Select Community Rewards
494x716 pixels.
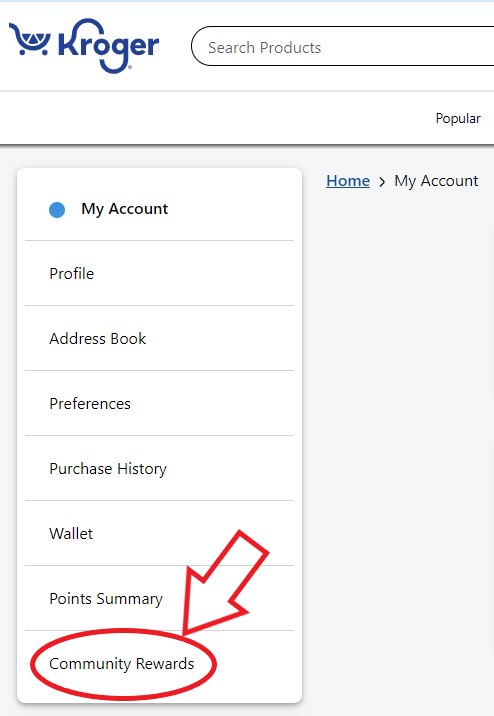(x=159, y=663)
